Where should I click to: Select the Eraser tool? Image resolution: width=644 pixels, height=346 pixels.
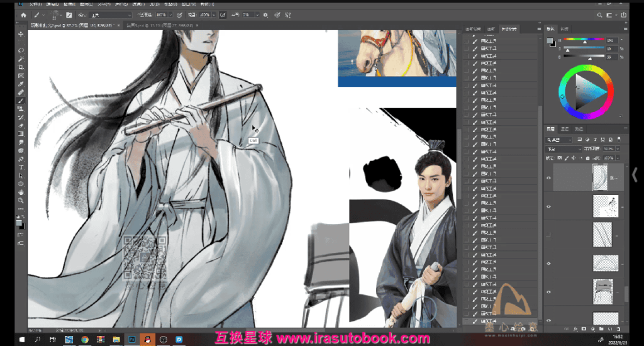pos(21,126)
